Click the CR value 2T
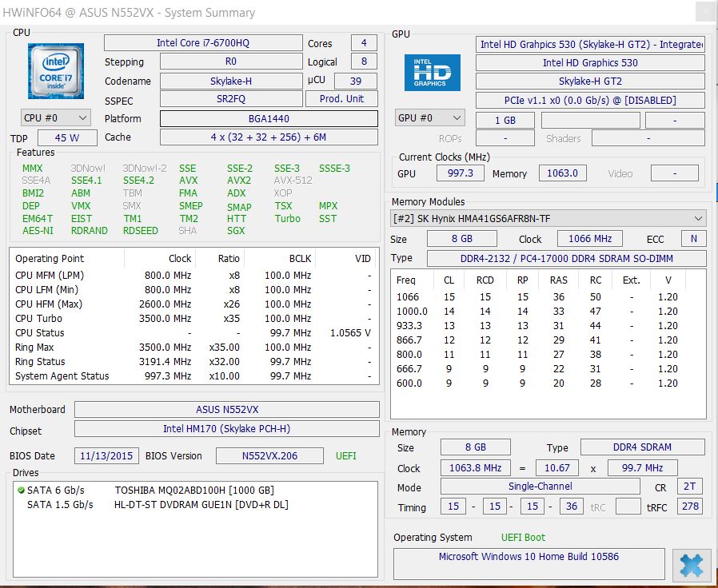This screenshot has height=588, width=718. (x=689, y=487)
